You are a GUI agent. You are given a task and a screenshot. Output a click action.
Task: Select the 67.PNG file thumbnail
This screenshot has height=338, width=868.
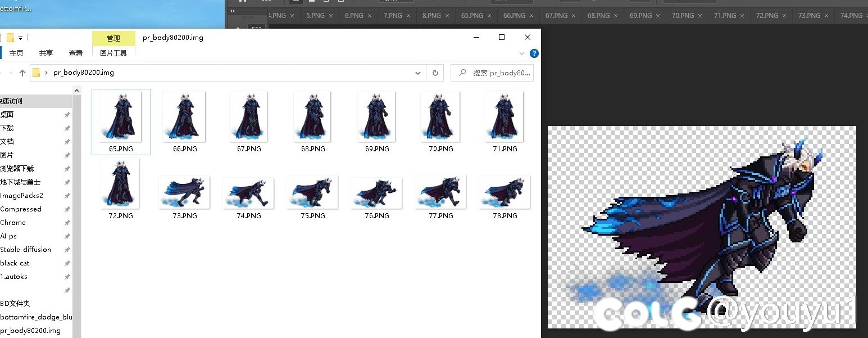(x=249, y=116)
